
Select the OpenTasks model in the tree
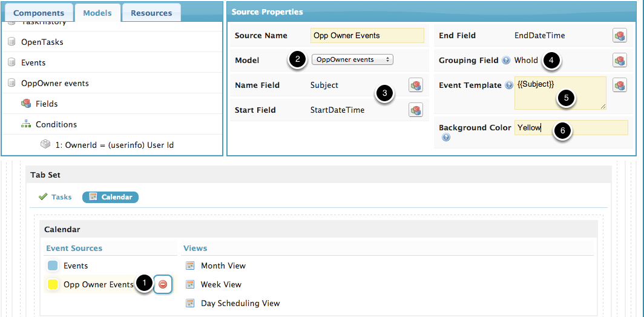pyautogui.click(x=42, y=42)
